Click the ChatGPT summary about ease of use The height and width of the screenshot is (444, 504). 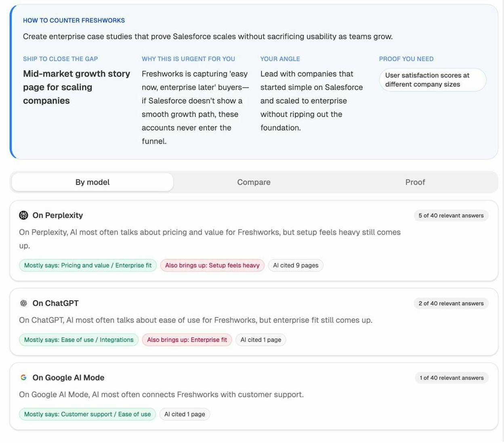(x=196, y=320)
